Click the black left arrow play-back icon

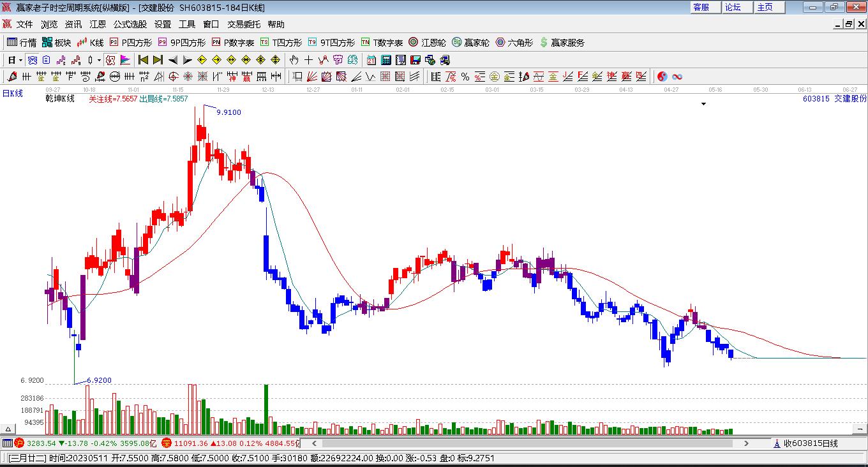pyautogui.click(x=172, y=60)
